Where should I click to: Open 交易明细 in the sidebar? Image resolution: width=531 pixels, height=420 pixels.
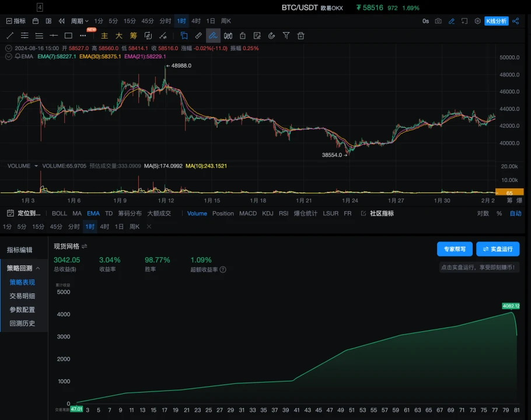(22, 296)
